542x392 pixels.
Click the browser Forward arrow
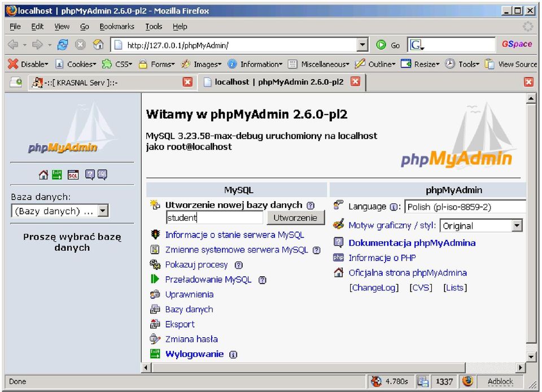click(x=37, y=45)
